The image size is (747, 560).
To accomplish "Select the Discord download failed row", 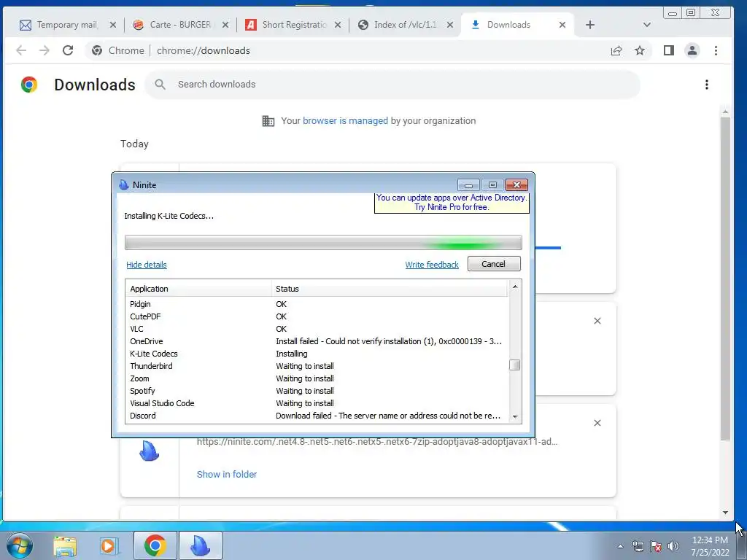I will point(317,416).
